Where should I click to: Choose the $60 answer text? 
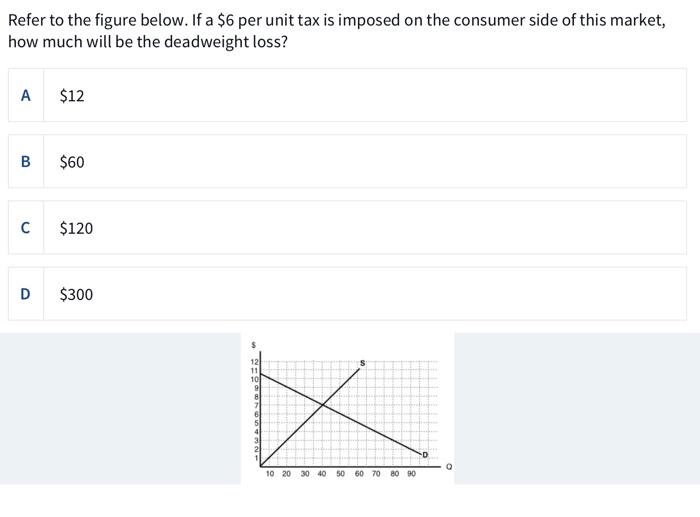pos(72,162)
